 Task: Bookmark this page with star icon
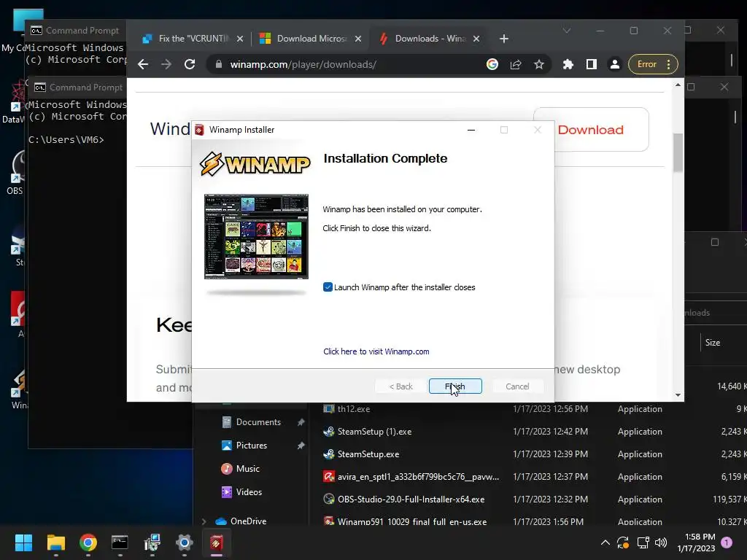pos(539,64)
